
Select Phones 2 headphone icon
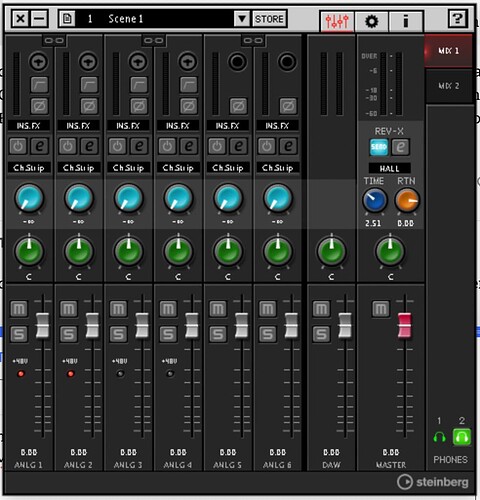tap(462, 437)
